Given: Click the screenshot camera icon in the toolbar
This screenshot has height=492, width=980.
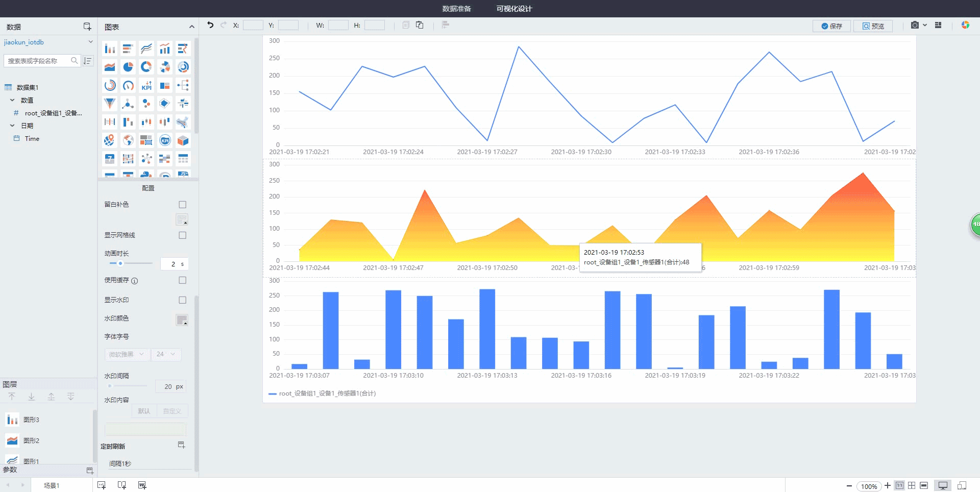Looking at the screenshot, I should pos(914,25).
